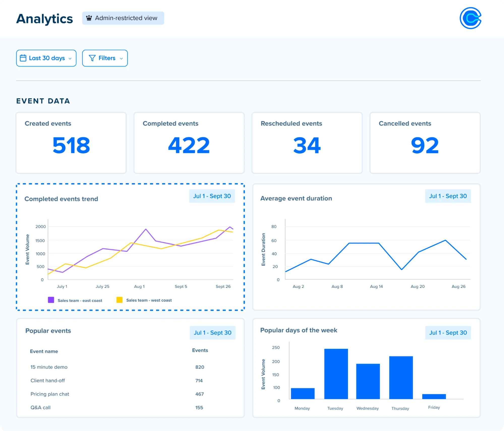Open the Rescheduled events card

pyautogui.click(x=307, y=142)
